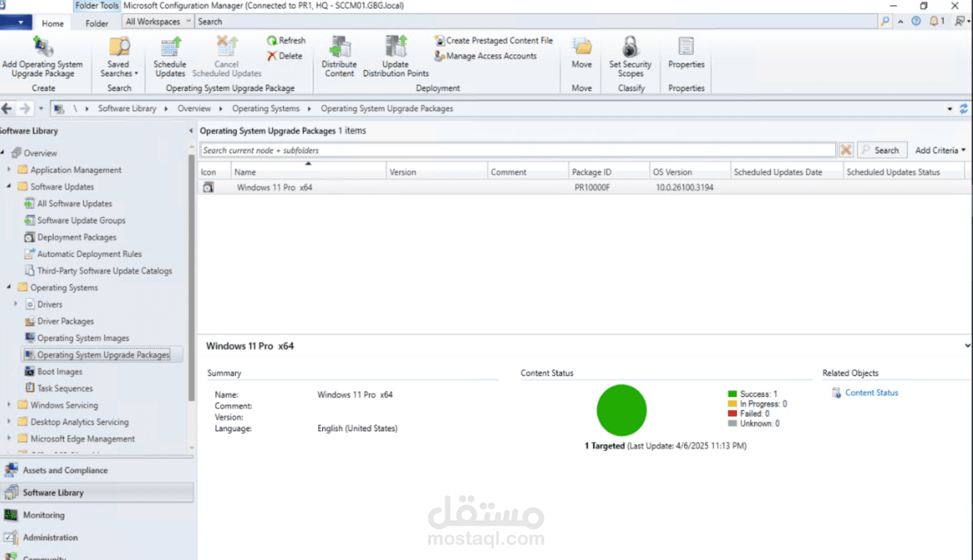Screen dimensions: 973x560
Task: Expand the Desktop Analytics Servicing node
Action: (x=9, y=422)
